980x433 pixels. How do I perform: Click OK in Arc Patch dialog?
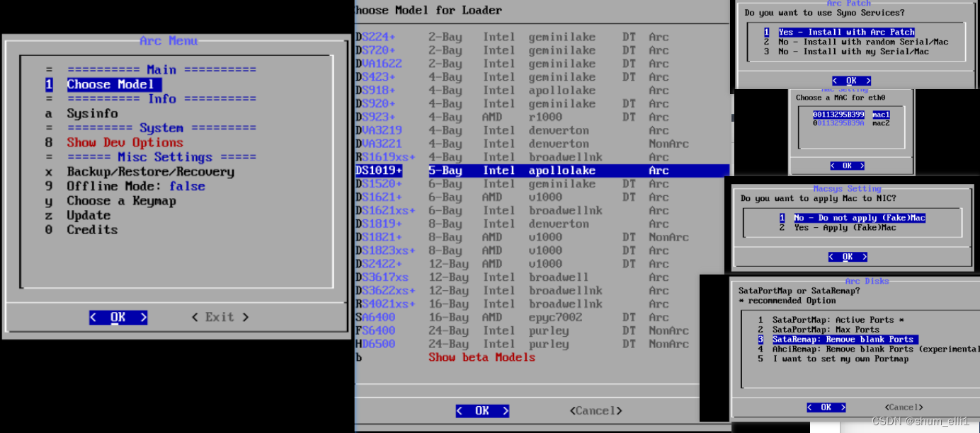[x=851, y=81]
